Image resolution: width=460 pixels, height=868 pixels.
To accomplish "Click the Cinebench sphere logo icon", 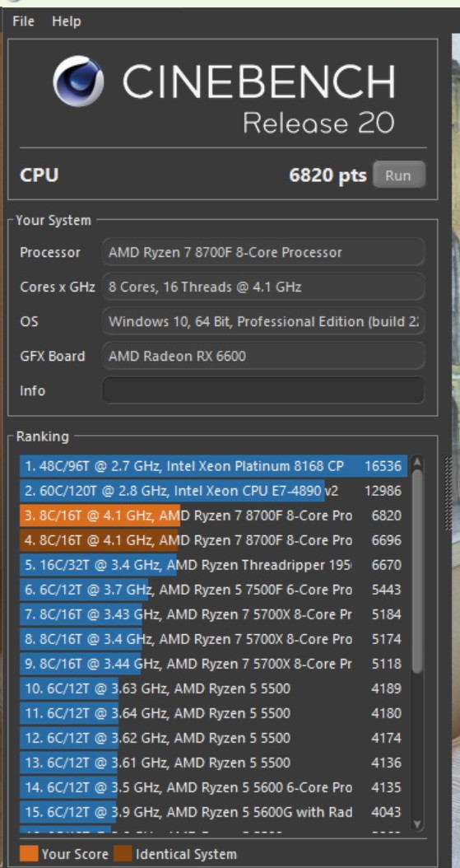I will pos(78,82).
